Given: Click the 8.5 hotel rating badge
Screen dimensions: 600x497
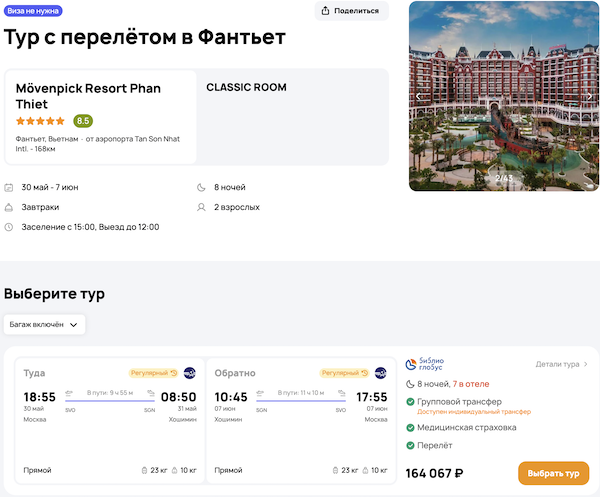Looking at the screenshot, I should [x=83, y=121].
